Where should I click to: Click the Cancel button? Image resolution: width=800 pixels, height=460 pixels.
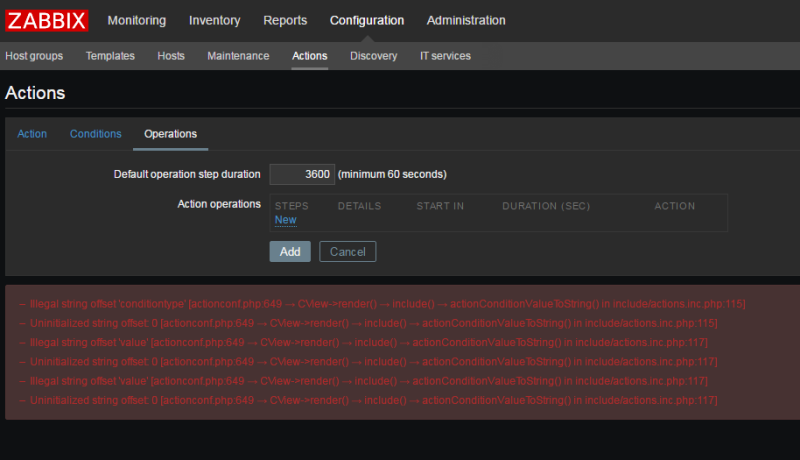point(347,251)
